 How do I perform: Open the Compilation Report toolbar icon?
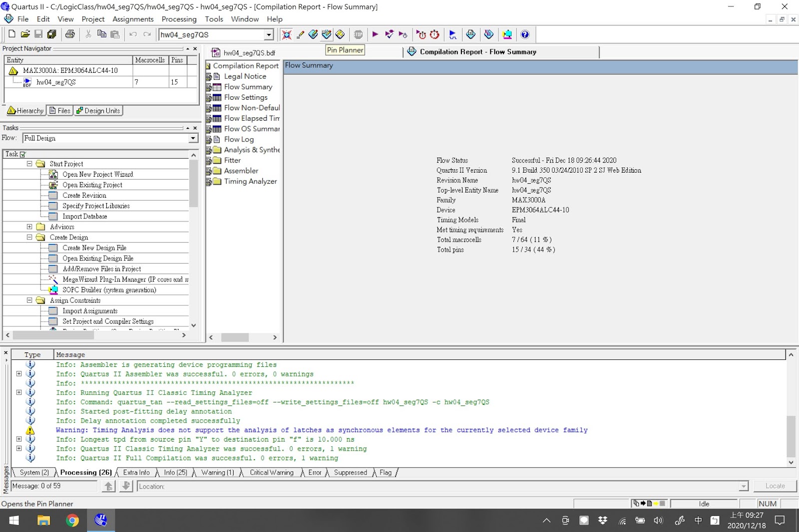[470, 34]
